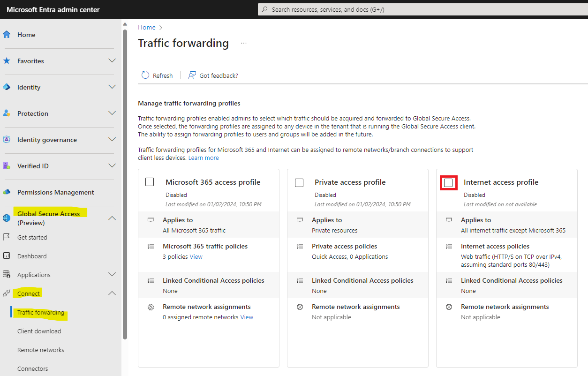Click the Microsoft Entra admin center title
588x376 pixels.
point(53,9)
